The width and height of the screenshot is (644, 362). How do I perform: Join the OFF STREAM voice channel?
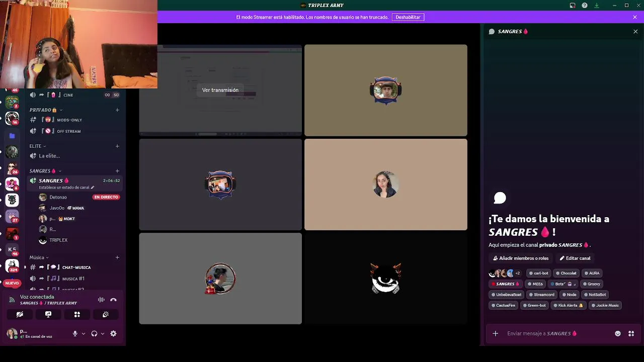pyautogui.click(x=74, y=131)
